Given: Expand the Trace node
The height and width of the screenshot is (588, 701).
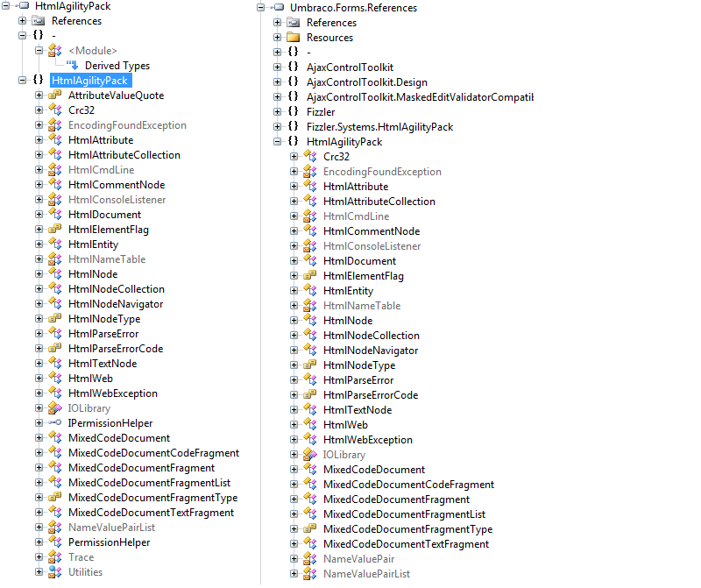Looking at the screenshot, I should click(x=39, y=557).
